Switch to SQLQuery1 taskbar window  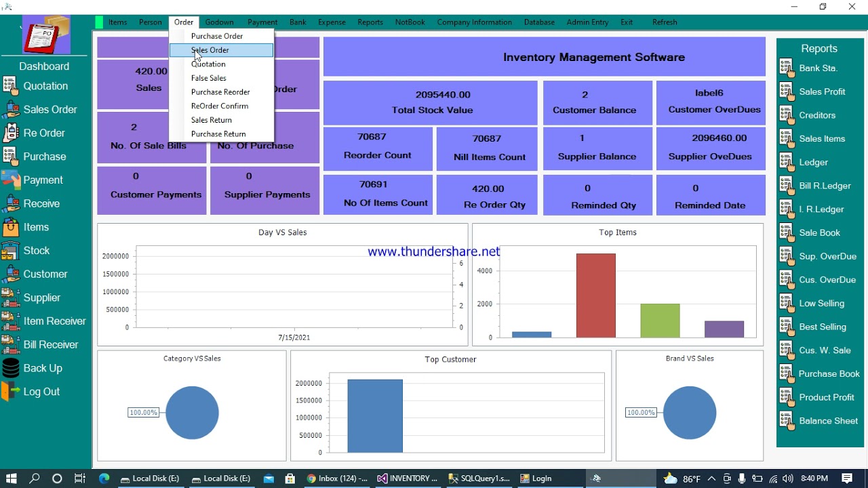tap(479, 479)
